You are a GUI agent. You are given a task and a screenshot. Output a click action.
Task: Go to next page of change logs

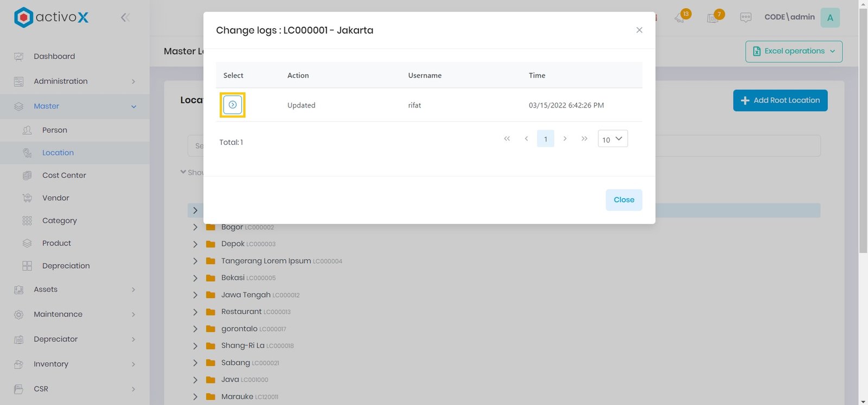click(565, 139)
